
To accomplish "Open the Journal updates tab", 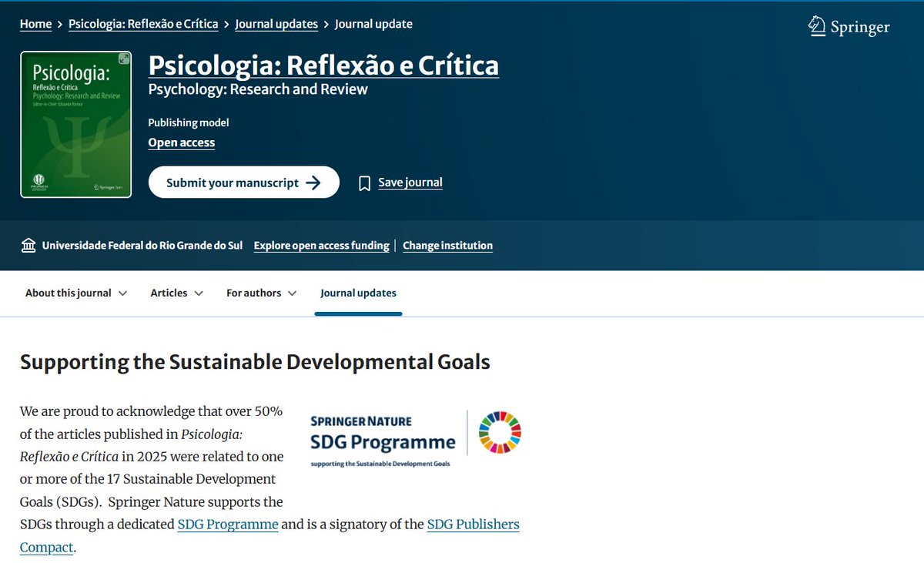I will (358, 293).
